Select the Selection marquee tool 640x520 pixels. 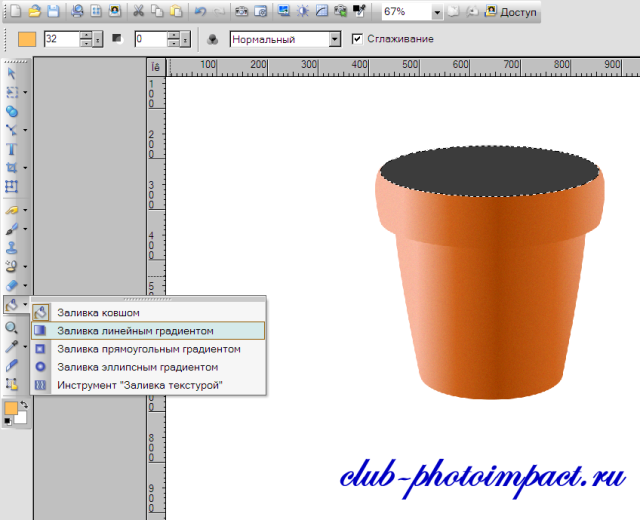tap(11, 92)
